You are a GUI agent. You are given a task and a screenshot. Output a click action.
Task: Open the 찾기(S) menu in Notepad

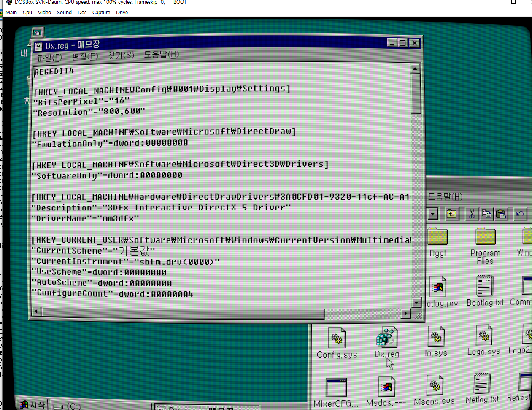[121, 55]
